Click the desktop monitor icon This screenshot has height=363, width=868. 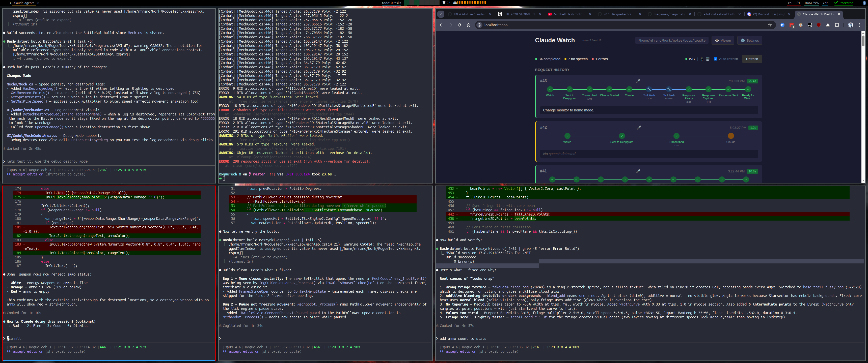pyautogui.click(x=708, y=59)
